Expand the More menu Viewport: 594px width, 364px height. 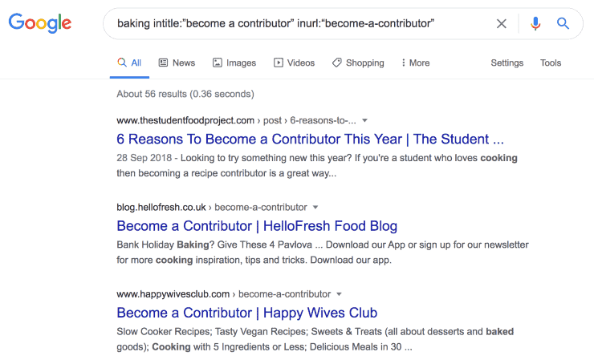[416, 63]
